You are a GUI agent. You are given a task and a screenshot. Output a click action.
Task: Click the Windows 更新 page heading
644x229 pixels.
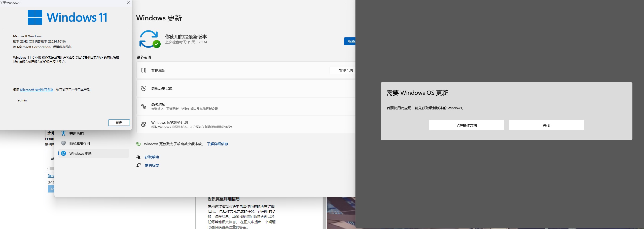[159, 18]
